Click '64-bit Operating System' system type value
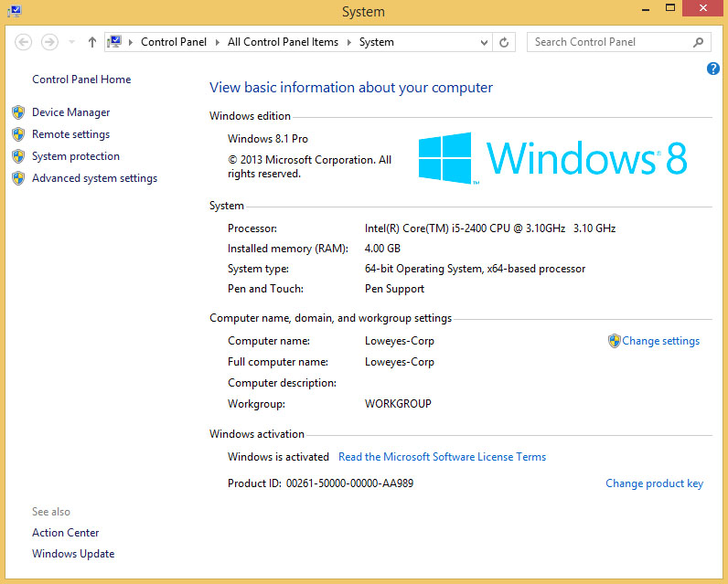The height and width of the screenshot is (584, 728). click(x=475, y=269)
